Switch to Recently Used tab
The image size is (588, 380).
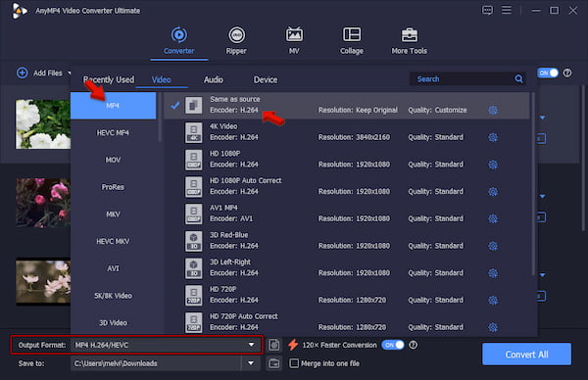109,79
